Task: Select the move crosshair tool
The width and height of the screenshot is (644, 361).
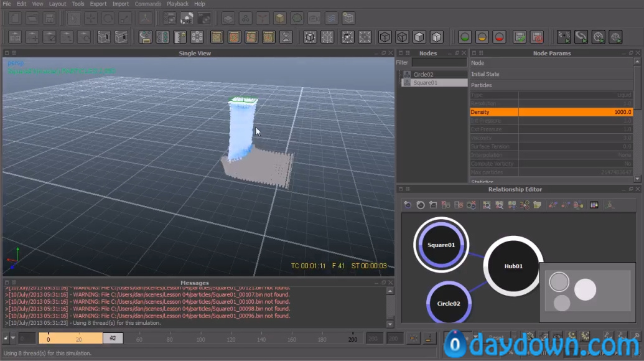Action: [x=91, y=18]
